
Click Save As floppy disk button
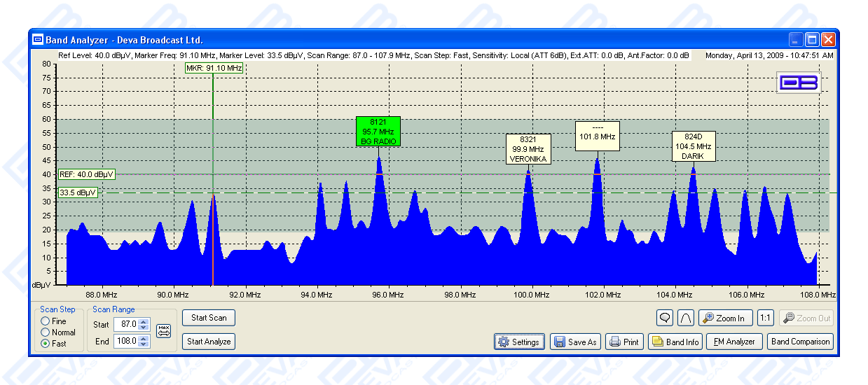[x=575, y=342]
